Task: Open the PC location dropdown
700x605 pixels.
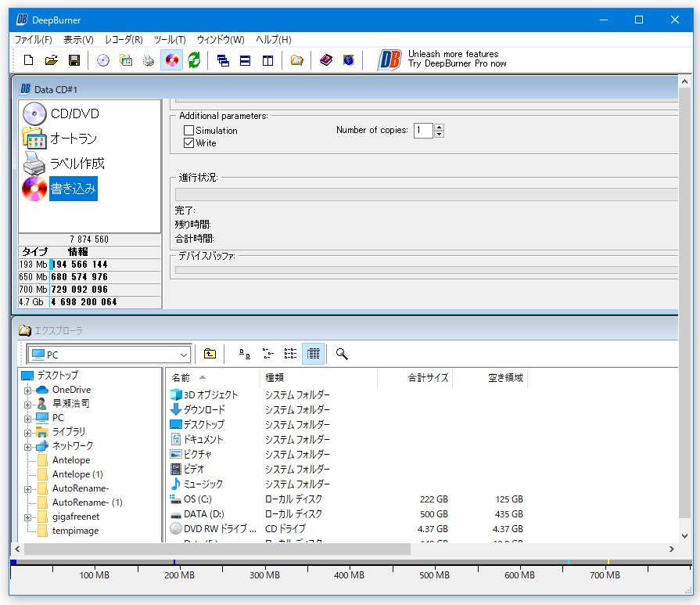Action: (x=184, y=355)
